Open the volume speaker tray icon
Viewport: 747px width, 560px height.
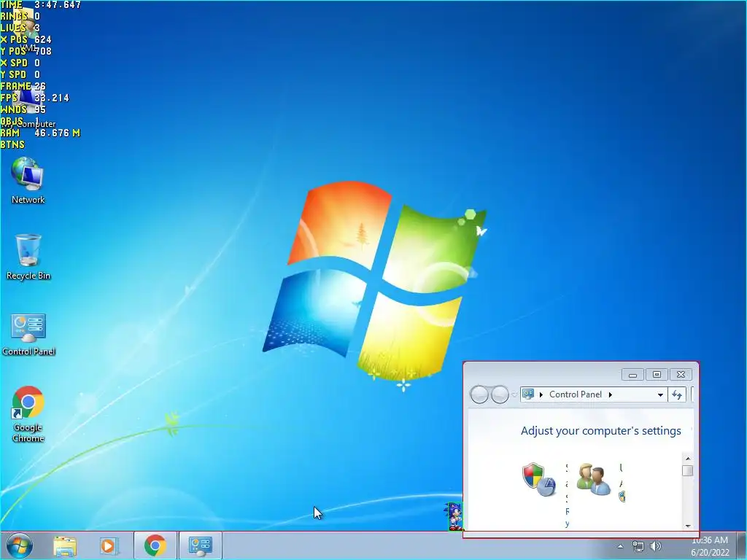[656, 546]
